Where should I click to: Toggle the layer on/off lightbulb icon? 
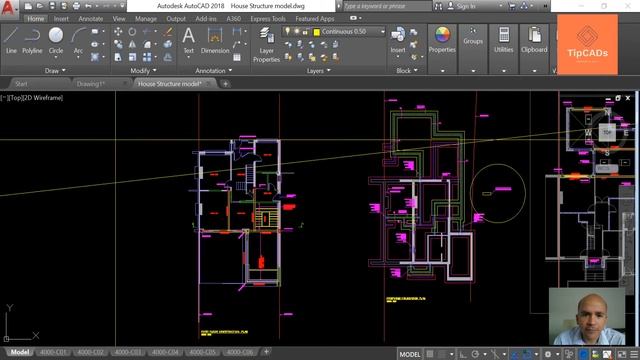point(287,31)
